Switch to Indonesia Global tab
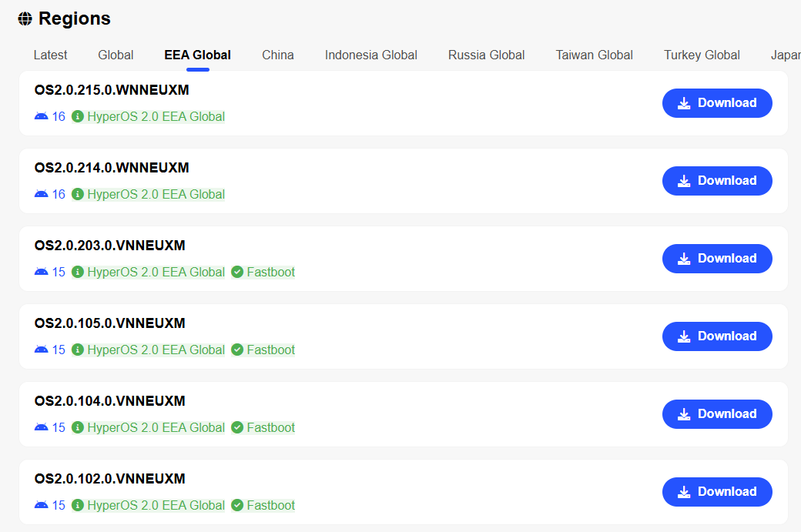The height and width of the screenshot is (532, 801). pos(370,55)
